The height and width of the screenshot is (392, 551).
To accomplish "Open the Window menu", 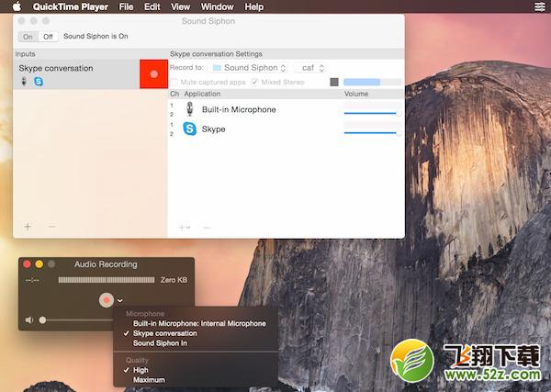I will pos(217,6).
